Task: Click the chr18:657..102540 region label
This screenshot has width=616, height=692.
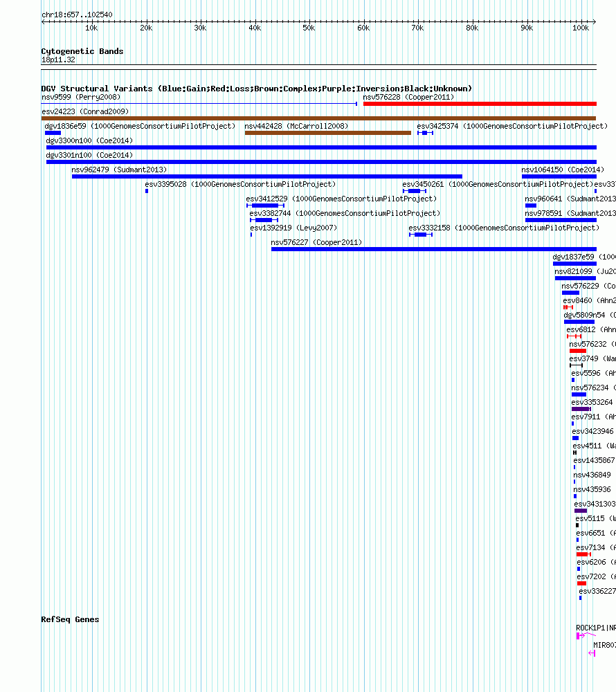Action: (77, 15)
